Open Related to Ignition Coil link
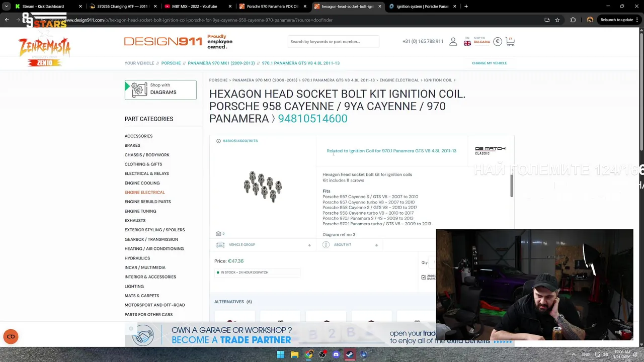Viewport: 644px width, 362px height. pos(391,151)
